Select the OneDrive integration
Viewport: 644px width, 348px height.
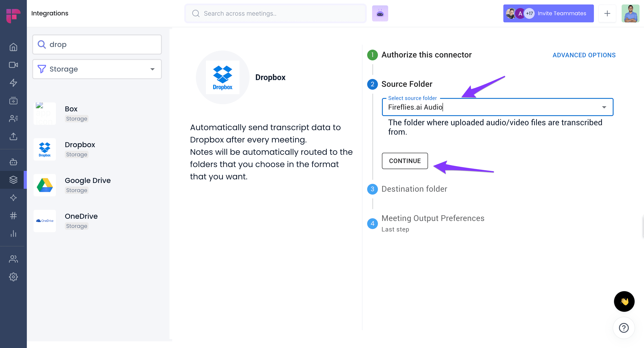click(x=97, y=221)
